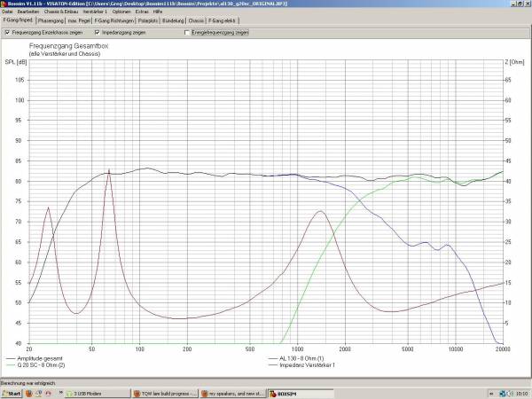Click the Z [Ohm] axis label
The width and height of the screenshot is (532, 399).
[x=514, y=62]
